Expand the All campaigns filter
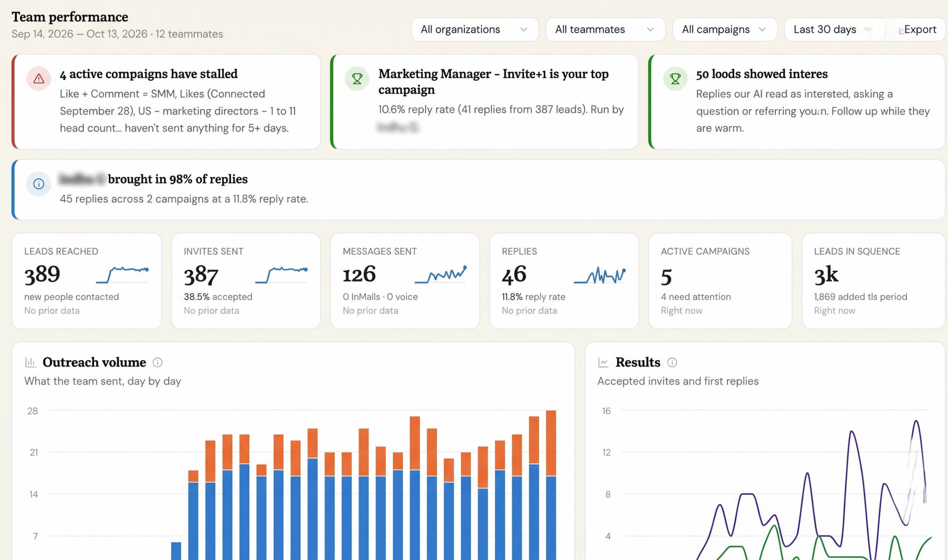This screenshot has height=560, width=948. coord(725,29)
